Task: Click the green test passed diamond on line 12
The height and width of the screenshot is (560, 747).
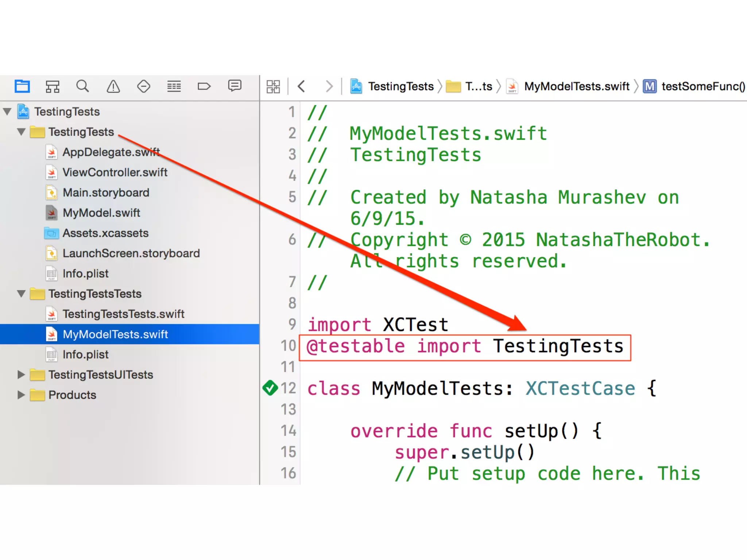Action: pyautogui.click(x=270, y=388)
